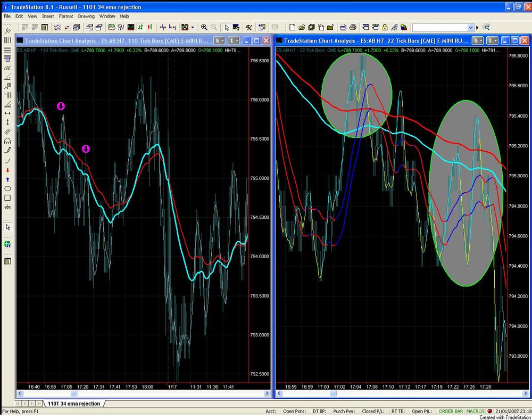
Task: Select the 110T 34 ema rejection workspace tab
Action: [74, 403]
